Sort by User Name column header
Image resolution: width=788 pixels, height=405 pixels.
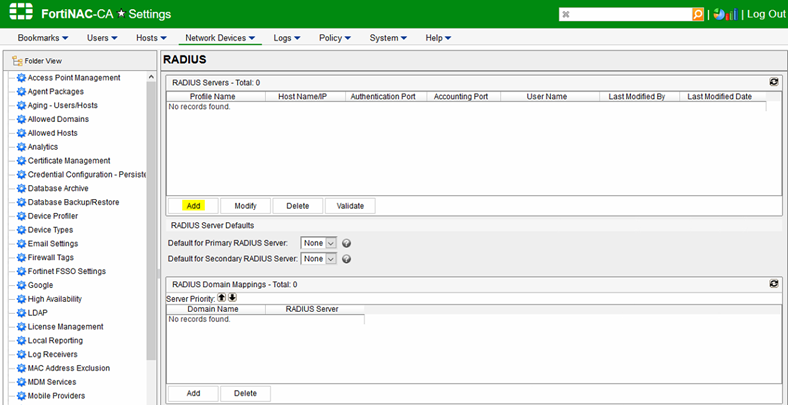pyautogui.click(x=547, y=96)
